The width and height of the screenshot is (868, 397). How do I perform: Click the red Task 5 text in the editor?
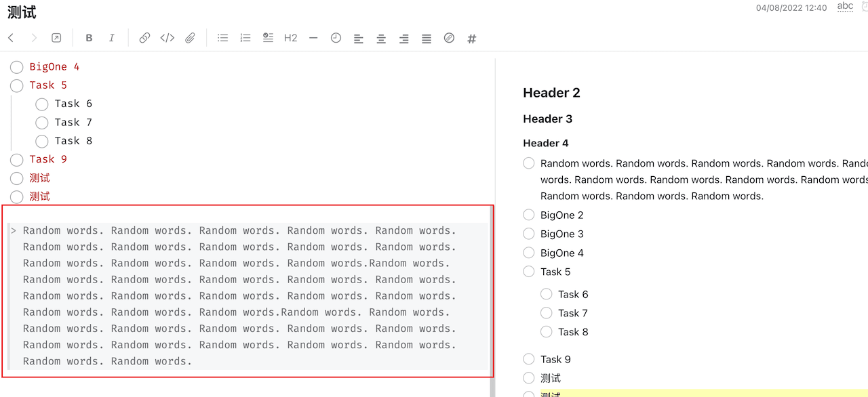point(48,85)
